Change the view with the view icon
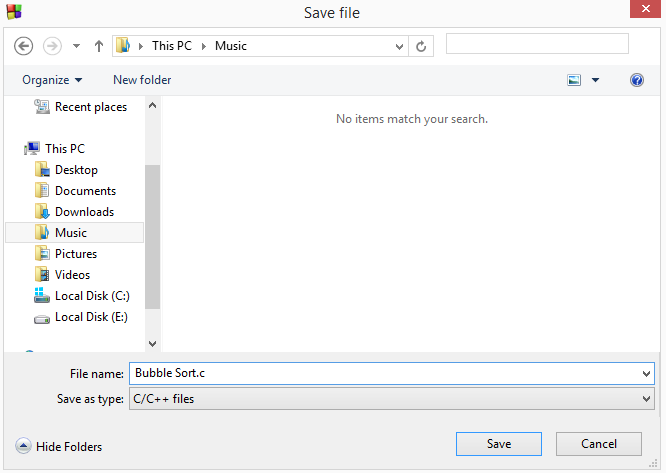 tap(574, 80)
